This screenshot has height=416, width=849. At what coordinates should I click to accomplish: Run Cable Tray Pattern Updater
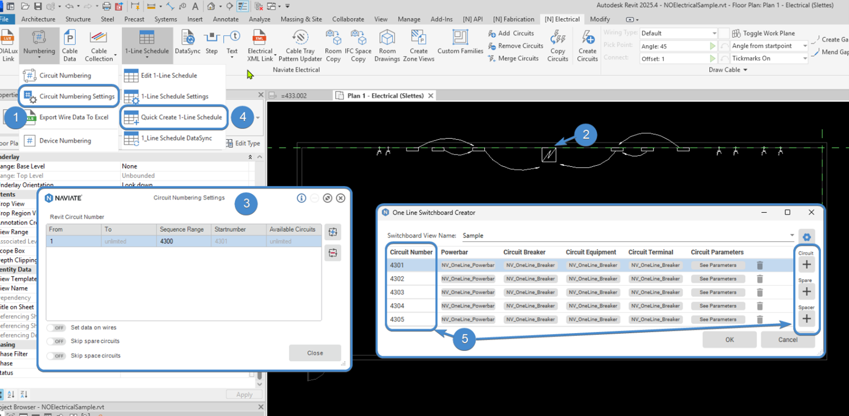tap(300, 46)
